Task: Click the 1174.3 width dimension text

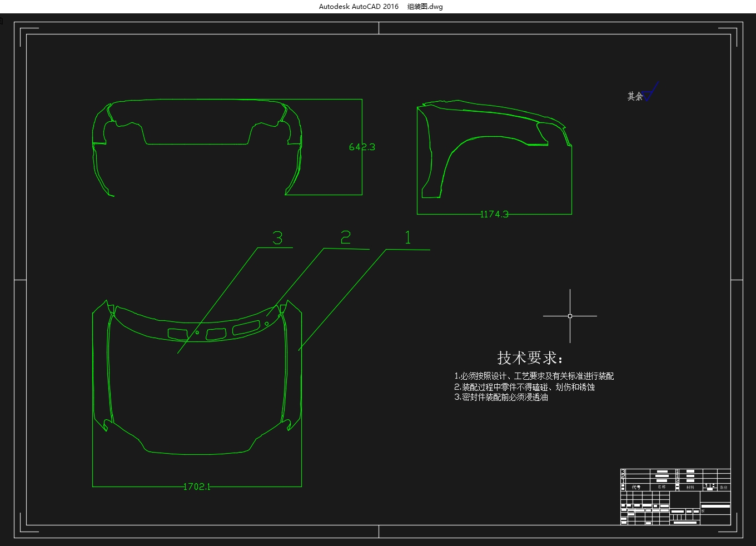Action: tap(494, 214)
